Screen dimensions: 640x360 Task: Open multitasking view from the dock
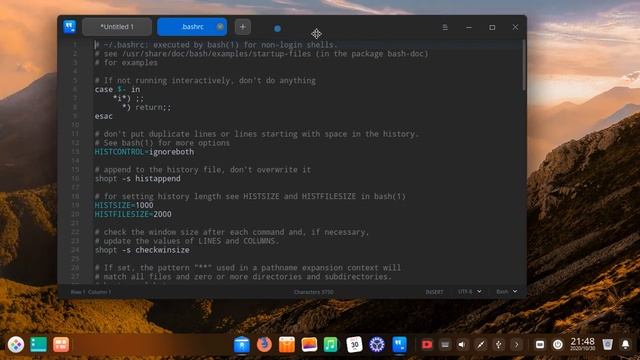click(x=61, y=344)
